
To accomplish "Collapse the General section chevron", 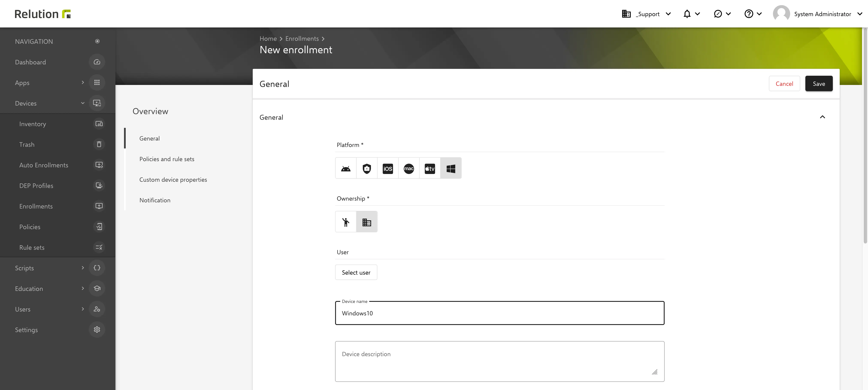I will (x=822, y=117).
